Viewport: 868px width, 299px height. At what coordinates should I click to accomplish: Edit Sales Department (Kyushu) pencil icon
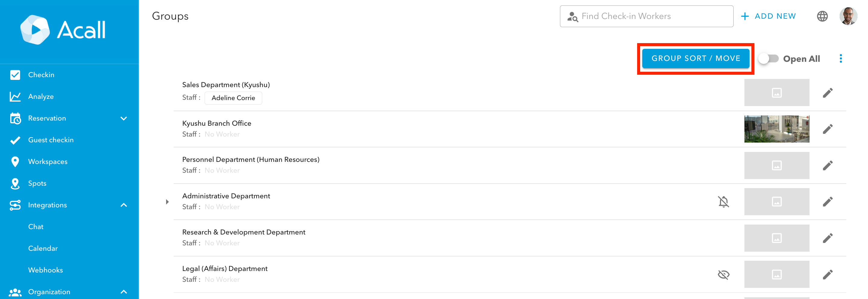828,93
